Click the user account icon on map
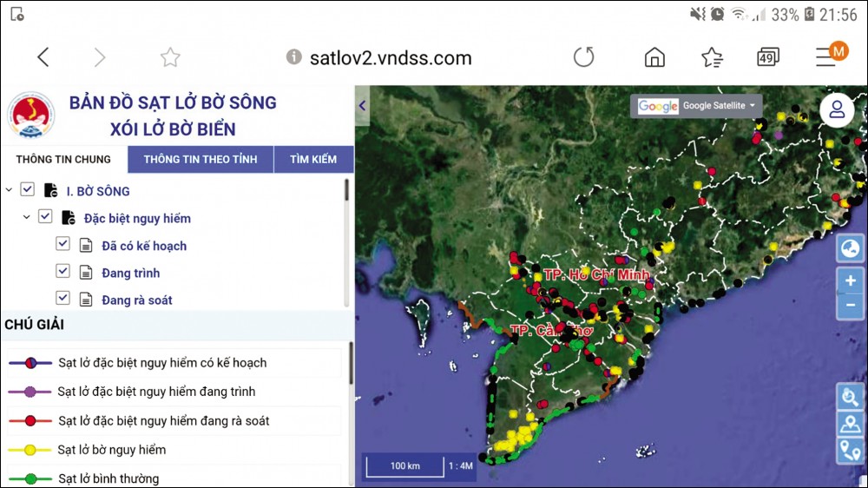The height and width of the screenshot is (488, 868). 837,109
